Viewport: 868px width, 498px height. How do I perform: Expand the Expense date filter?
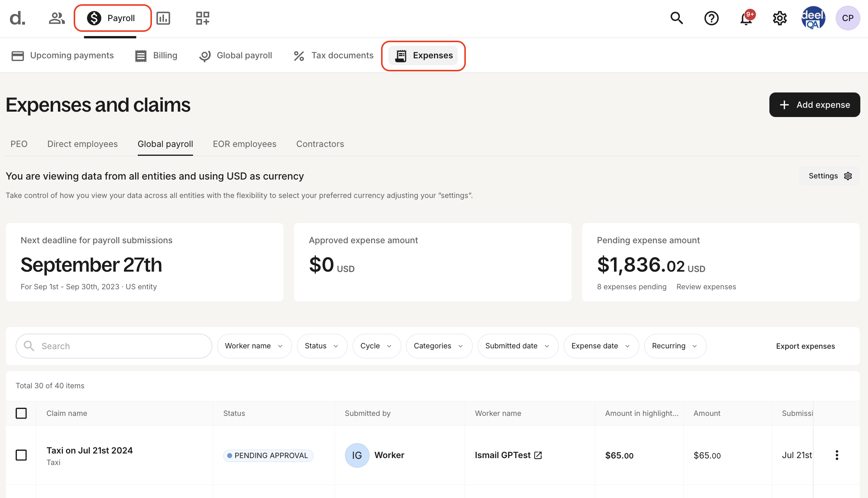tap(601, 346)
